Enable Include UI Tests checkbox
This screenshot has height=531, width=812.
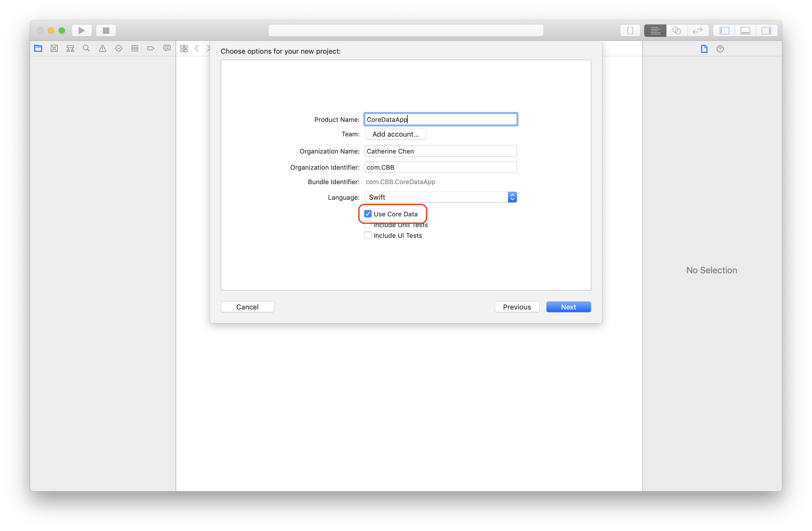pos(368,235)
